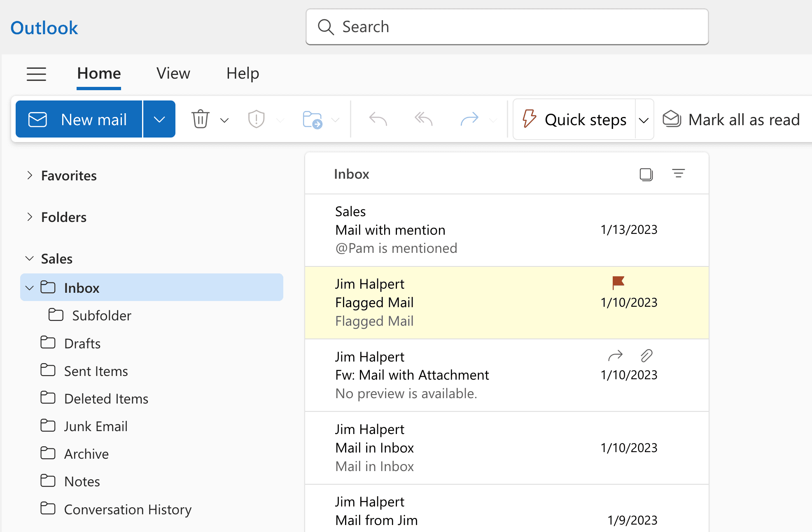Report the message using the shield icon
The width and height of the screenshot is (812, 532).
(256, 119)
